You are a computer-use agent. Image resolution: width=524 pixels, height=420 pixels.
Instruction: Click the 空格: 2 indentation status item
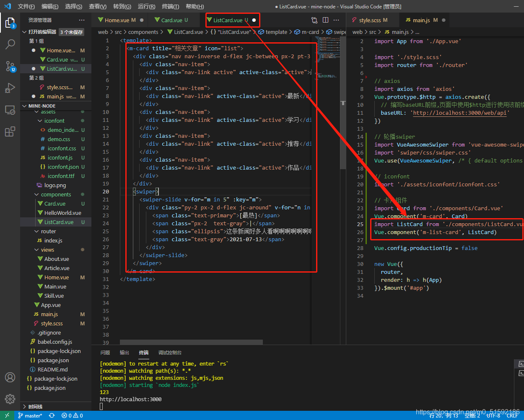click(472, 415)
